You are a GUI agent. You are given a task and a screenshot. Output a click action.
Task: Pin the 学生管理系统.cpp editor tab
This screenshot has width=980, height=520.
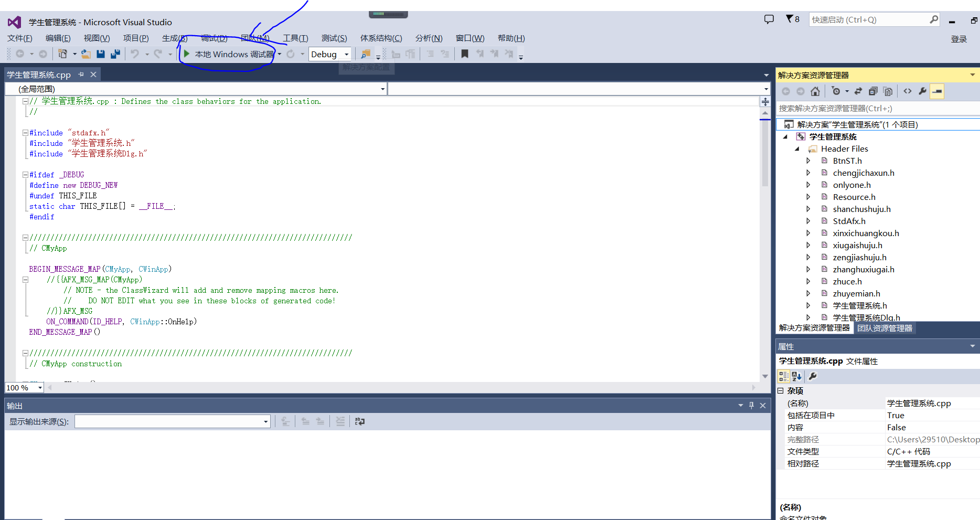pos(81,75)
